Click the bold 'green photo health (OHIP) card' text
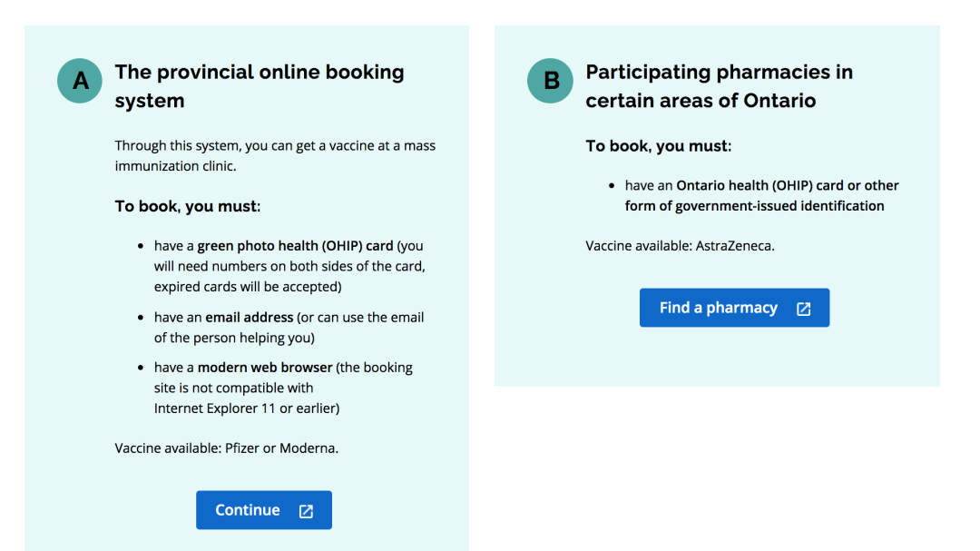The height and width of the screenshot is (551, 980). click(295, 246)
